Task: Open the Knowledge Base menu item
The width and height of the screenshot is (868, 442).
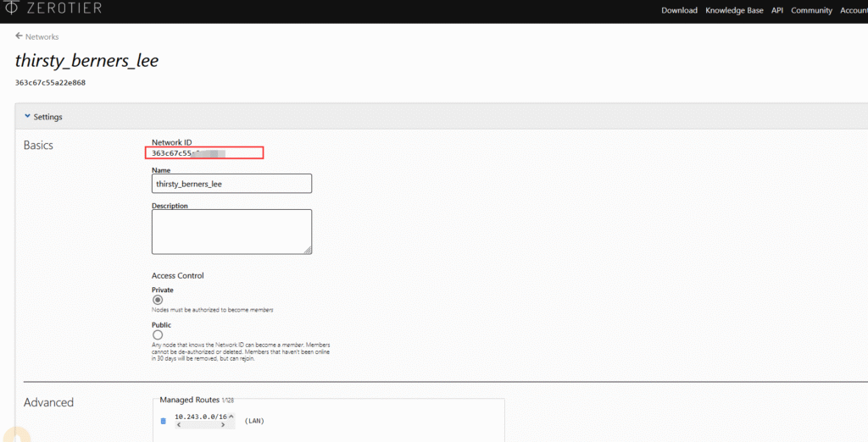Action: pyautogui.click(x=734, y=10)
